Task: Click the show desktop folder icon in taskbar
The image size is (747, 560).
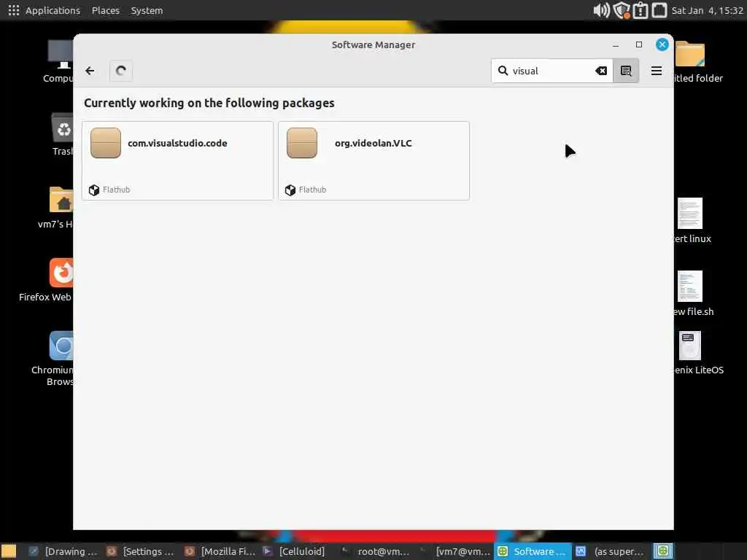Action: [x=9, y=551]
